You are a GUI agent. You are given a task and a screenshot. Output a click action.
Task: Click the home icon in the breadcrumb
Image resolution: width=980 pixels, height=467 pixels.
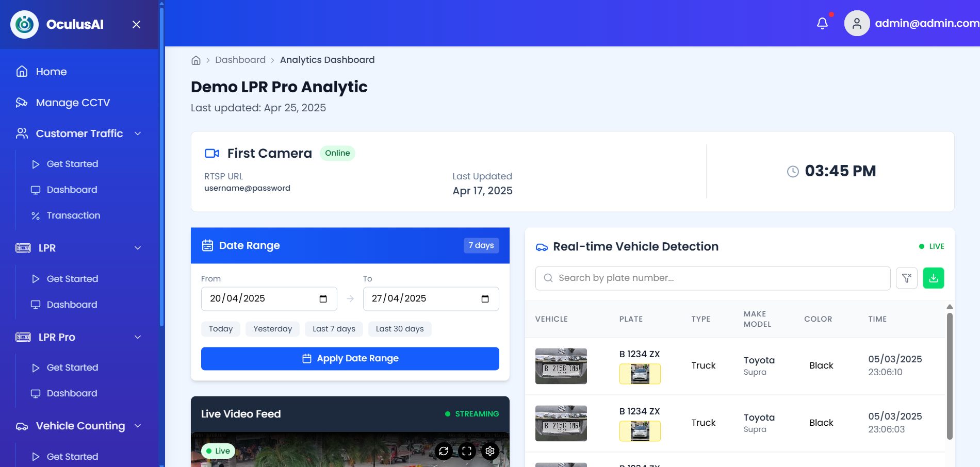tap(196, 60)
